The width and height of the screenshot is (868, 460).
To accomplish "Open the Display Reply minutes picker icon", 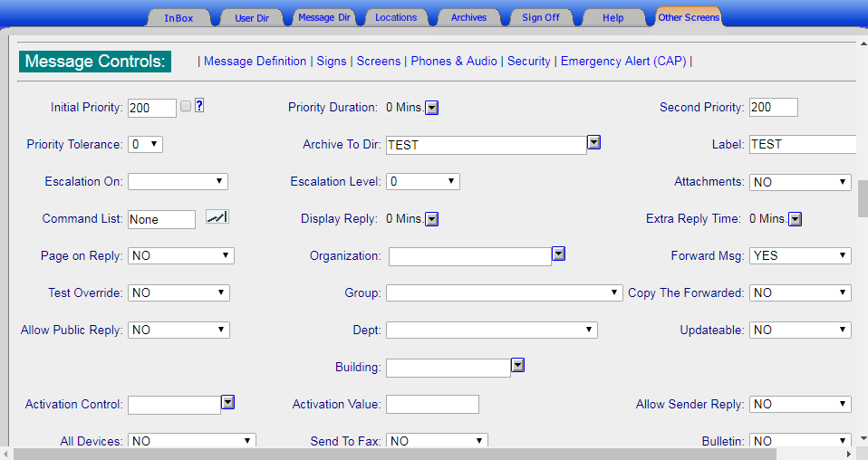I will pyautogui.click(x=432, y=219).
